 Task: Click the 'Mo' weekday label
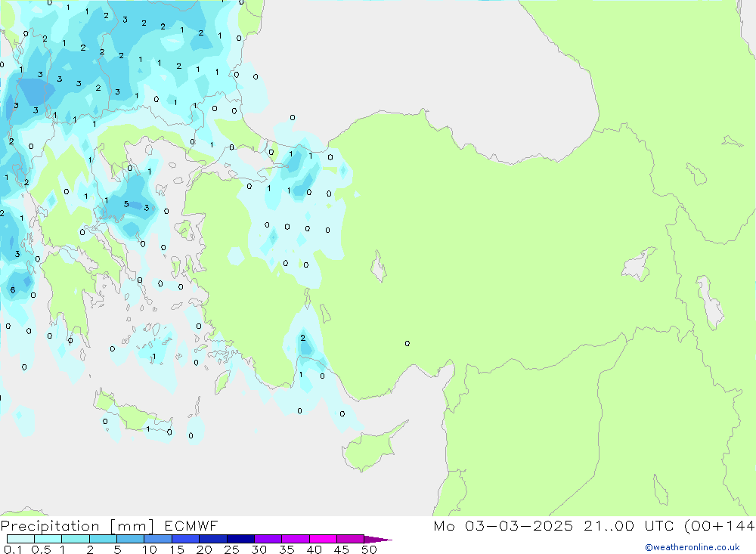444,526
